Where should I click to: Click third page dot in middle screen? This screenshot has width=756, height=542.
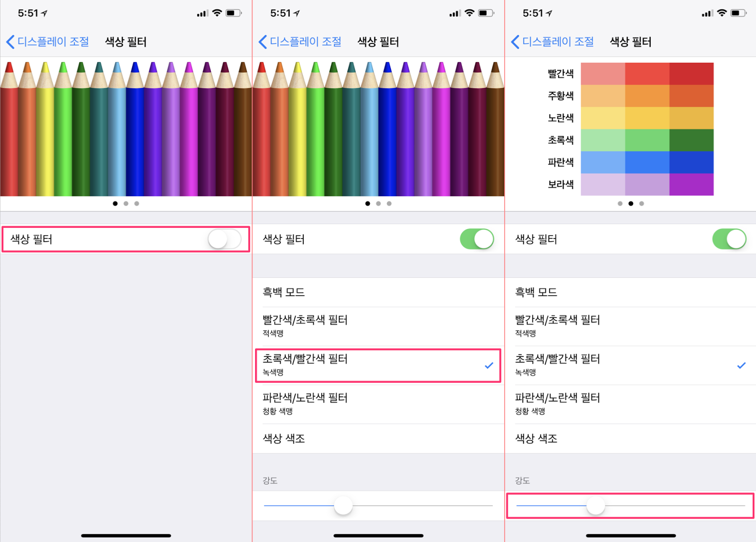(389, 204)
